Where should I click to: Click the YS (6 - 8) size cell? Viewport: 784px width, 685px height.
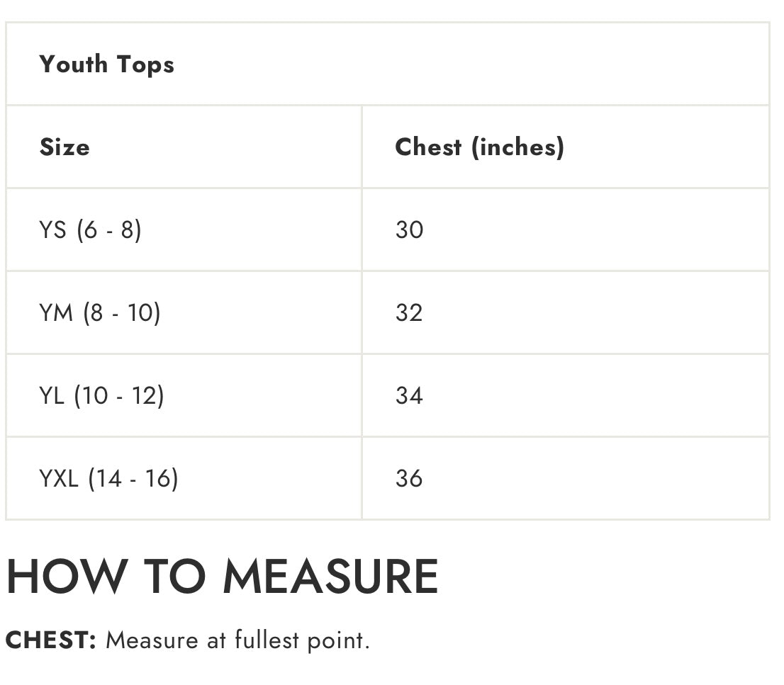pos(90,230)
